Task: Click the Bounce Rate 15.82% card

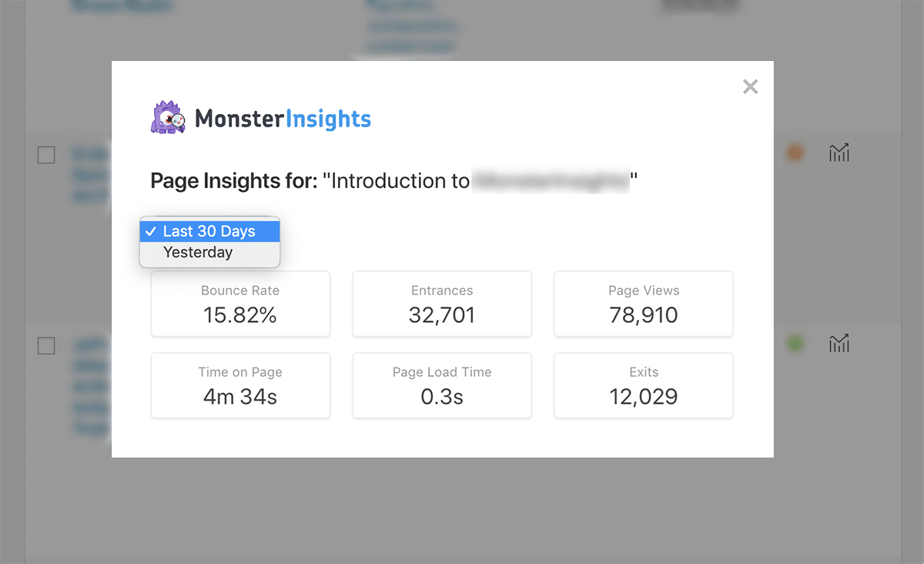Action: 240,304
